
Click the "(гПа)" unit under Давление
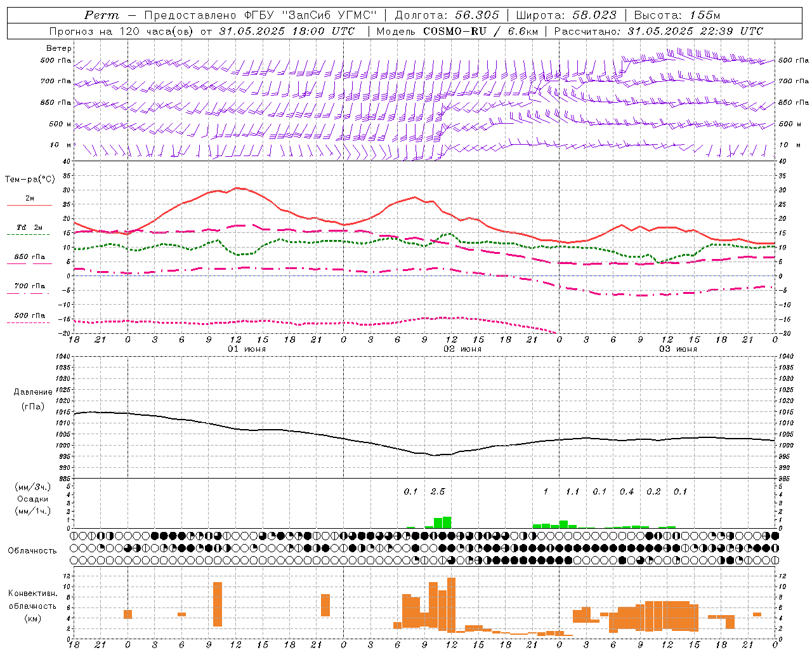point(33,407)
